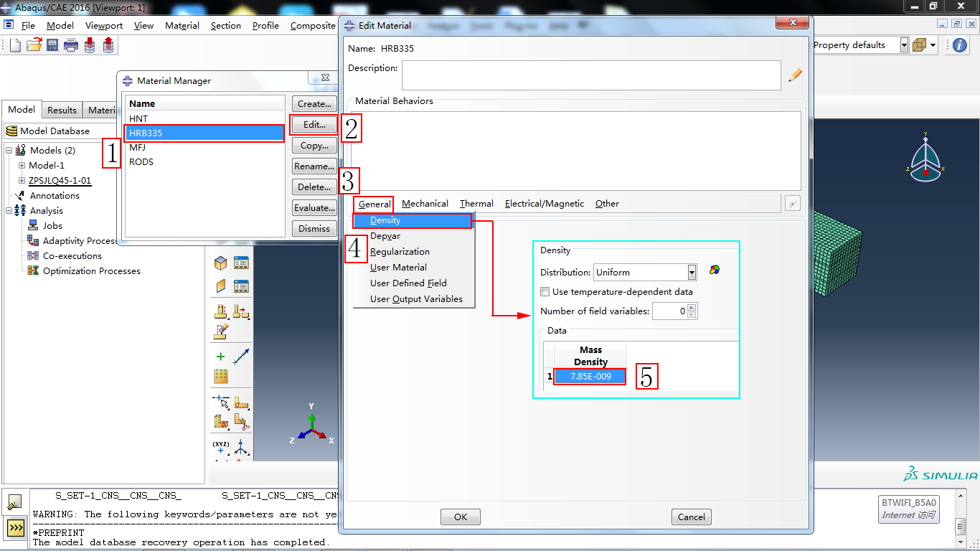
Task: Click the scissors Remove Faces icon
Action: pos(241,422)
